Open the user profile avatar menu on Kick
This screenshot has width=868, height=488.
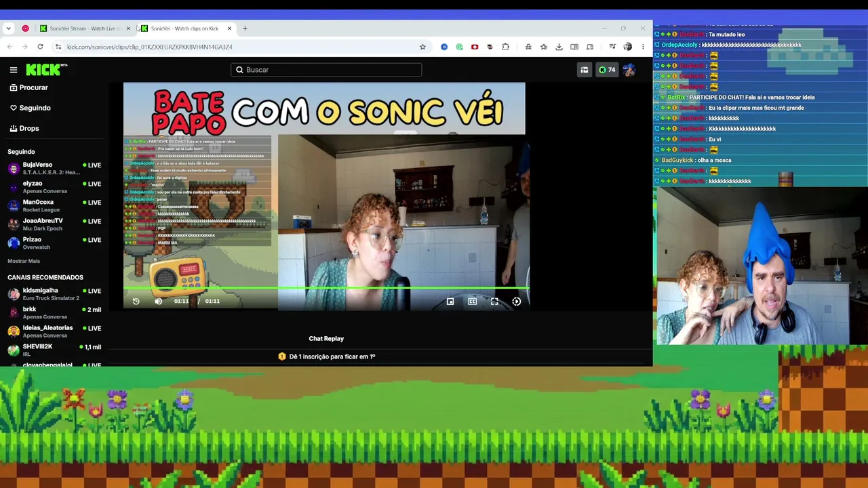coord(629,70)
